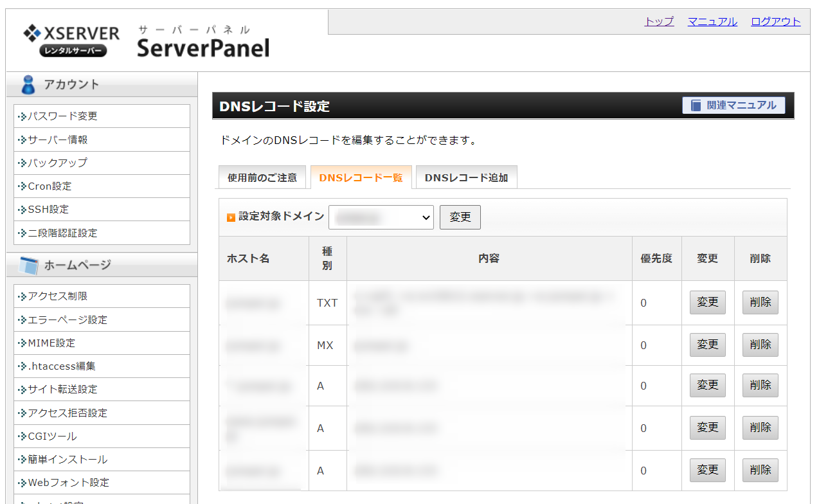The width and height of the screenshot is (819, 504).
Task: Open the target domain dropdown
Action: pos(381,217)
